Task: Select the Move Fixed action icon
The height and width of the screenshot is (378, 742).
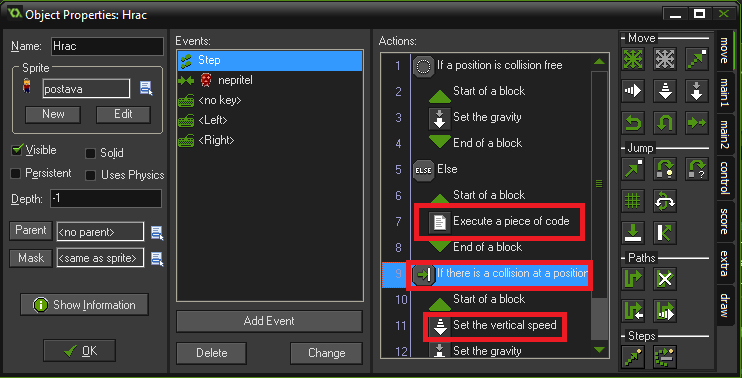Action: tap(633, 59)
